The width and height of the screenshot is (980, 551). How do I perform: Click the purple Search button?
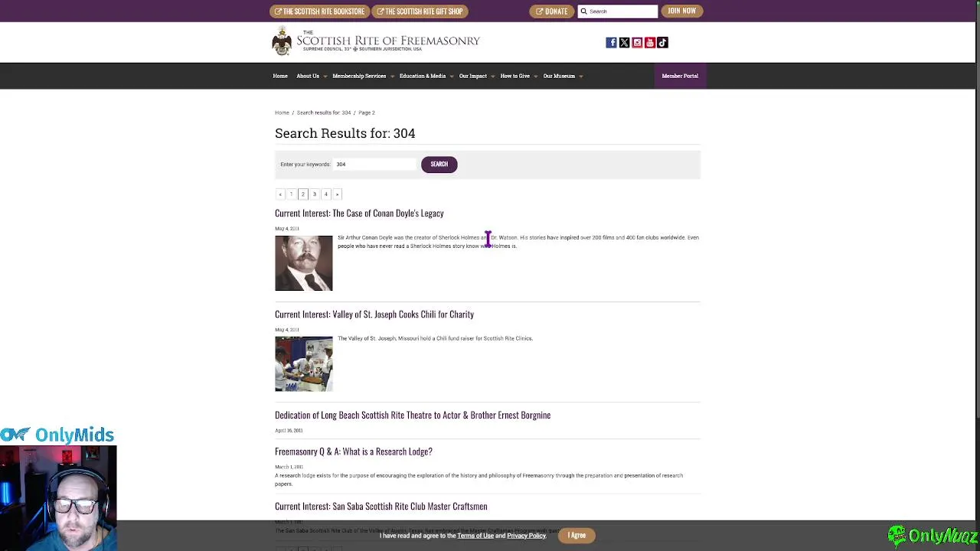click(x=439, y=165)
